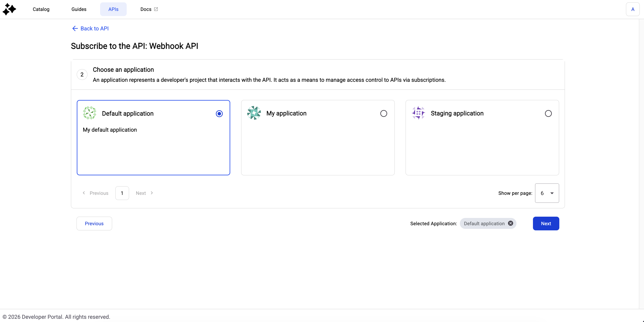Click the My application teal avatar icon

point(254,113)
